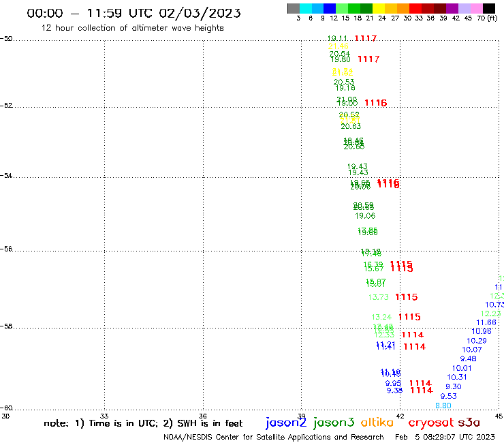504x443 pixels.
Task: Click the light blue 8.80 value
Action: coord(443,406)
